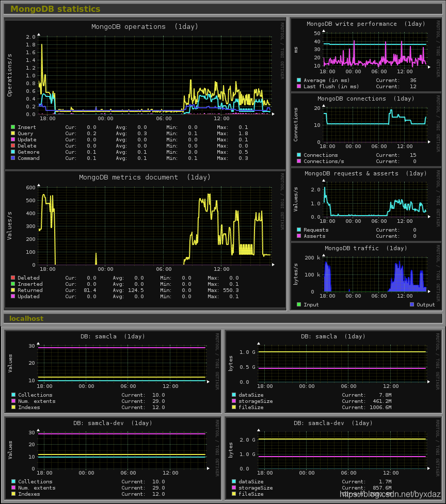The height and width of the screenshot is (504, 446).
Task: Click the magenta Connections/s legend swatch
Action: click(x=299, y=161)
